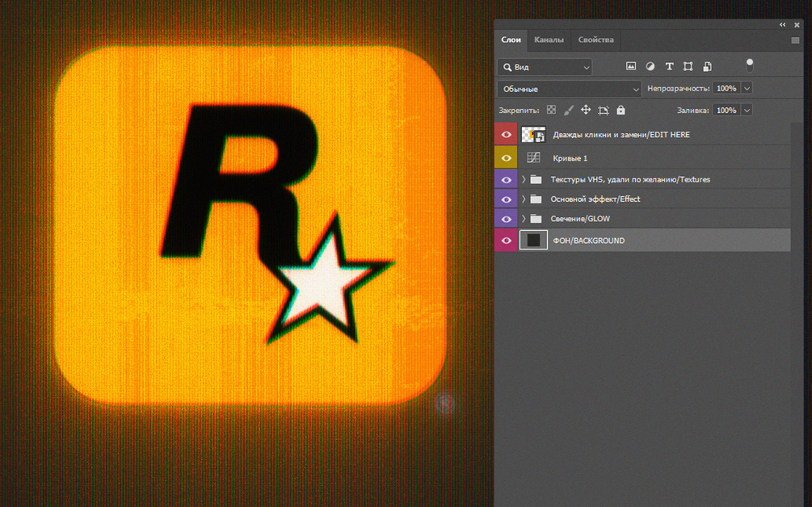Select the Дважды кликни и замени/EDIT HERE name
This screenshot has height=507, width=812.
621,135
